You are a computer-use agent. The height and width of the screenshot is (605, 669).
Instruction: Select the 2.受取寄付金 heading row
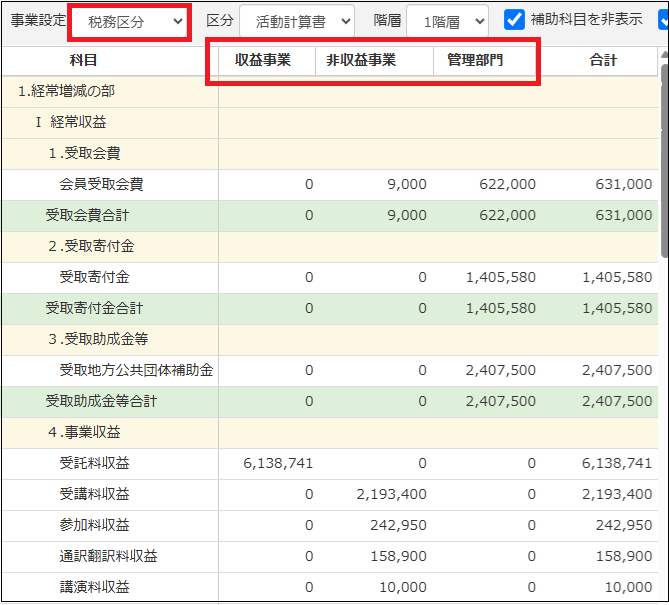coord(330,247)
